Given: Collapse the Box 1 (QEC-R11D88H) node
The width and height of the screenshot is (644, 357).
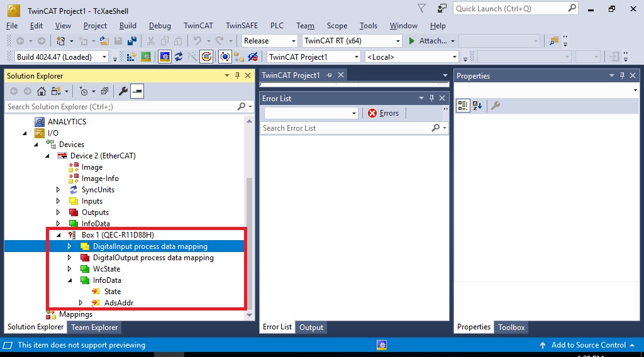Looking at the screenshot, I should coord(58,235).
